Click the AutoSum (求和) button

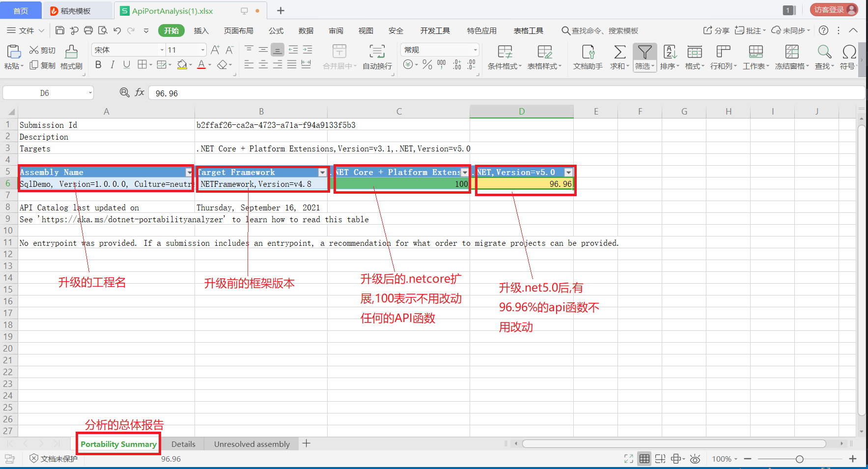point(619,57)
